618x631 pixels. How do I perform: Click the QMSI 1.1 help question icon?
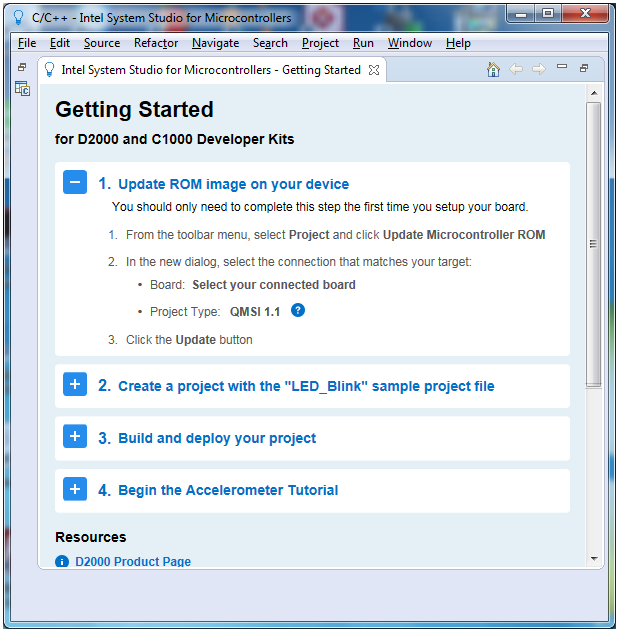pyautogui.click(x=298, y=310)
